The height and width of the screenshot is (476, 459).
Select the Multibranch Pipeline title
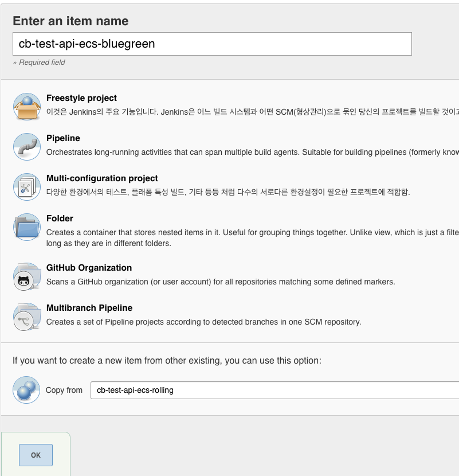[89, 308]
